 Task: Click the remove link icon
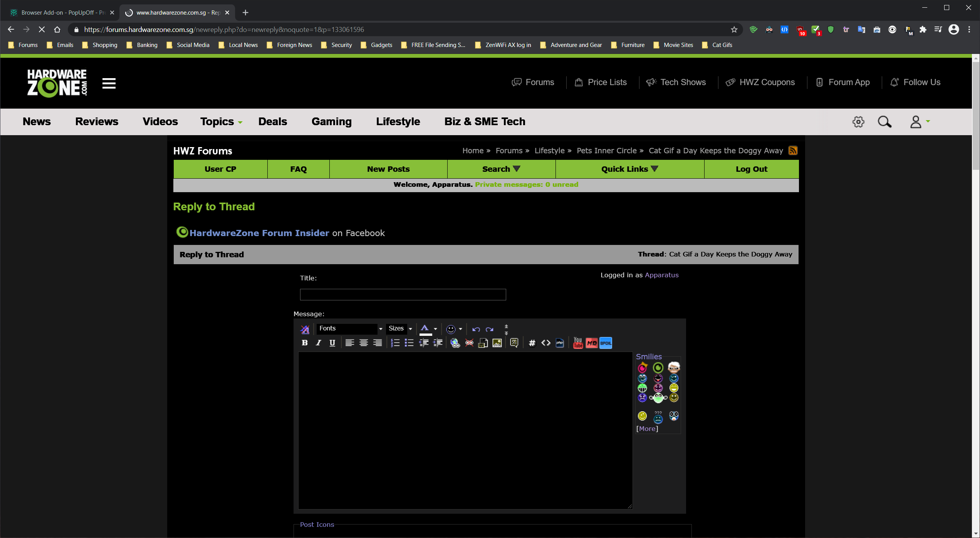click(x=469, y=343)
